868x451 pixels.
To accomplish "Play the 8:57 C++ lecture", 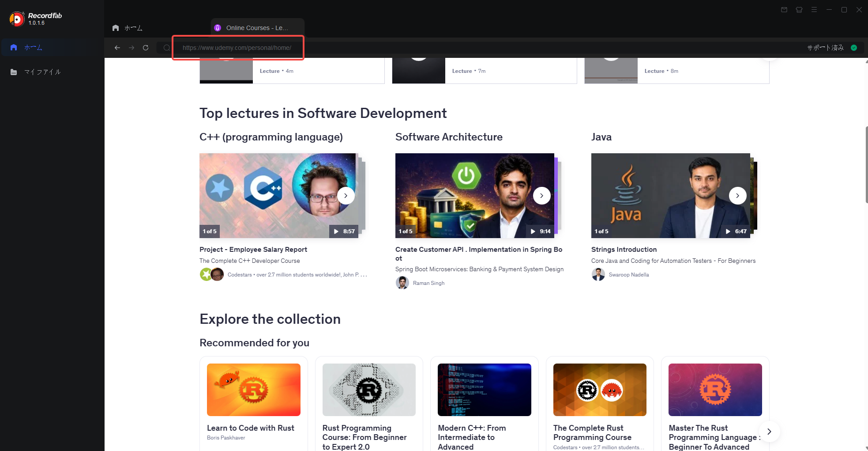I will point(344,231).
